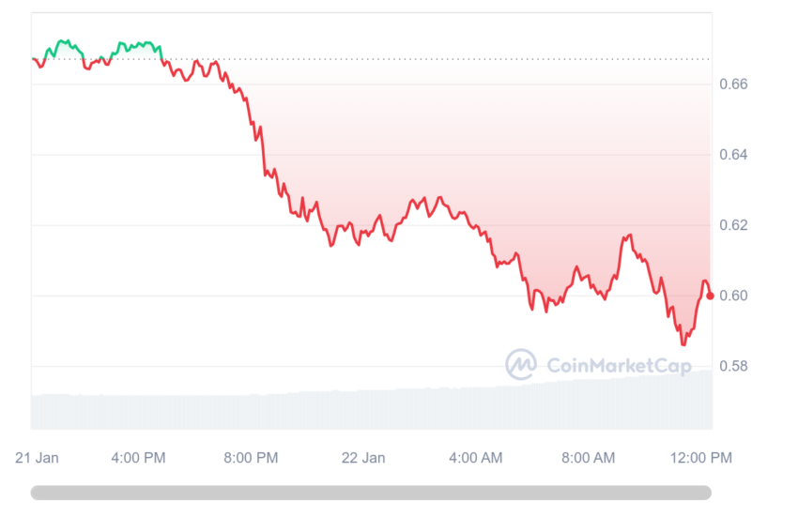Image resolution: width=798 pixels, height=532 pixels.
Task: Click the lowest dip of the red line
Action: tap(683, 344)
